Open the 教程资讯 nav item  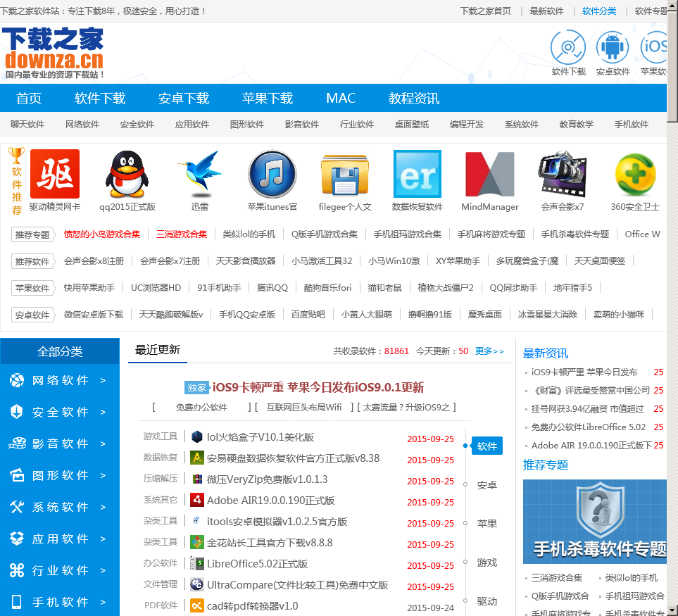414,98
